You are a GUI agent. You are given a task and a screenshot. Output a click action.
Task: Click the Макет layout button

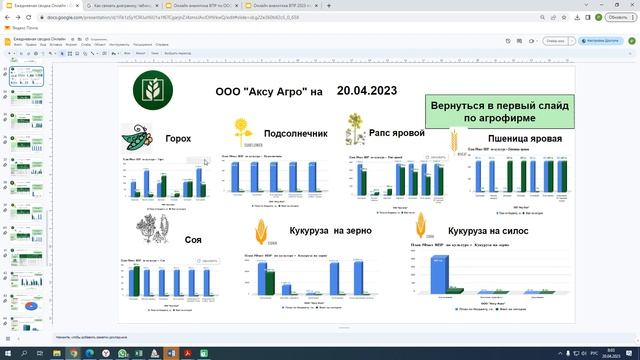click(140, 53)
